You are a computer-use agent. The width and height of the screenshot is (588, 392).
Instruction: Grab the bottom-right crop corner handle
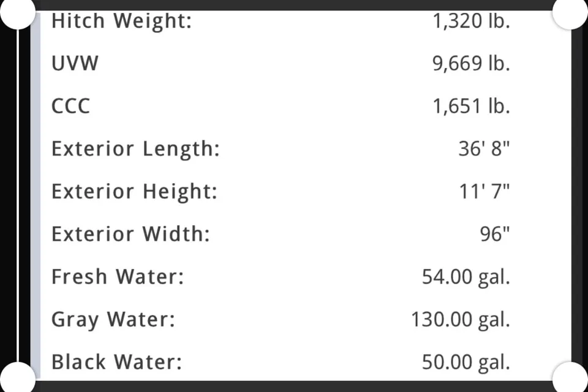coord(570,377)
